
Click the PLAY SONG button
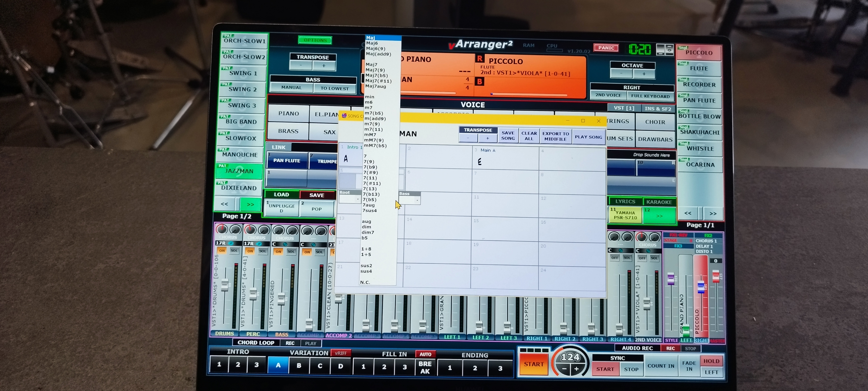[589, 137]
